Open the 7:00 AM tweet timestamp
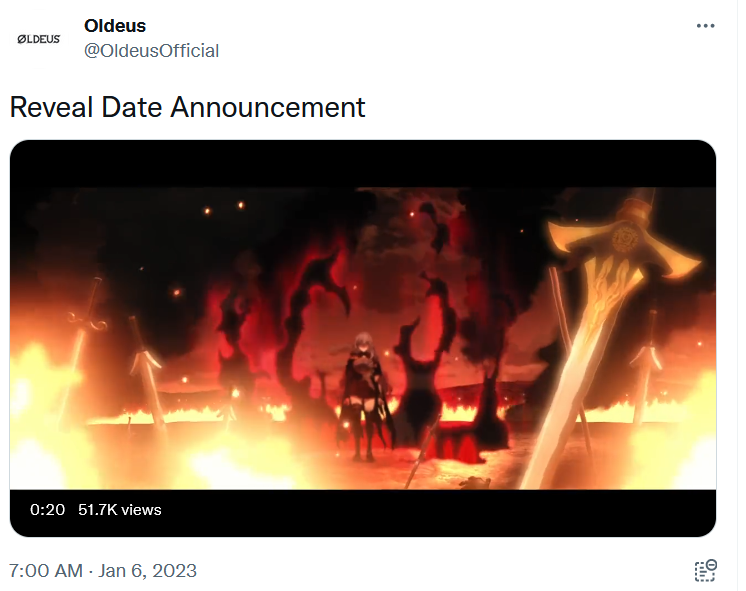This screenshot has width=746, height=591. point(45,571)
